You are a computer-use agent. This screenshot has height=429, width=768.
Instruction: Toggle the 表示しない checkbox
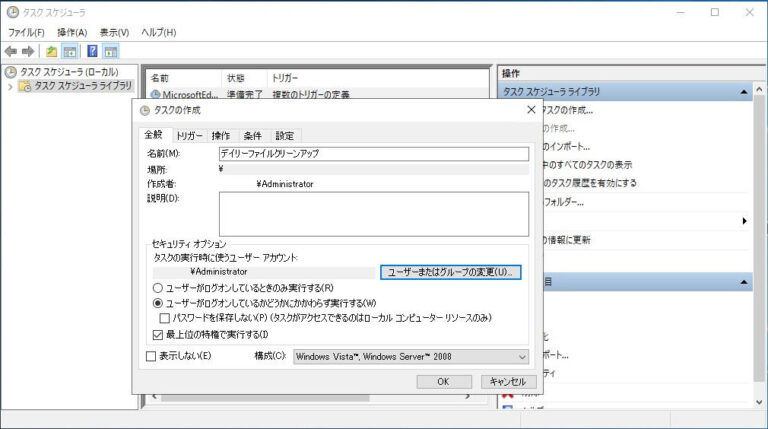(x=151, y=356)
